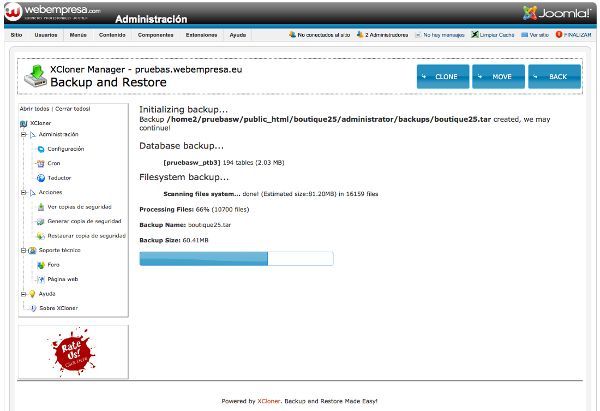Viewport: 600px width, 411px height.
Task: Click the [pruebasw_ptb3] database text
Action: point(192,163)
